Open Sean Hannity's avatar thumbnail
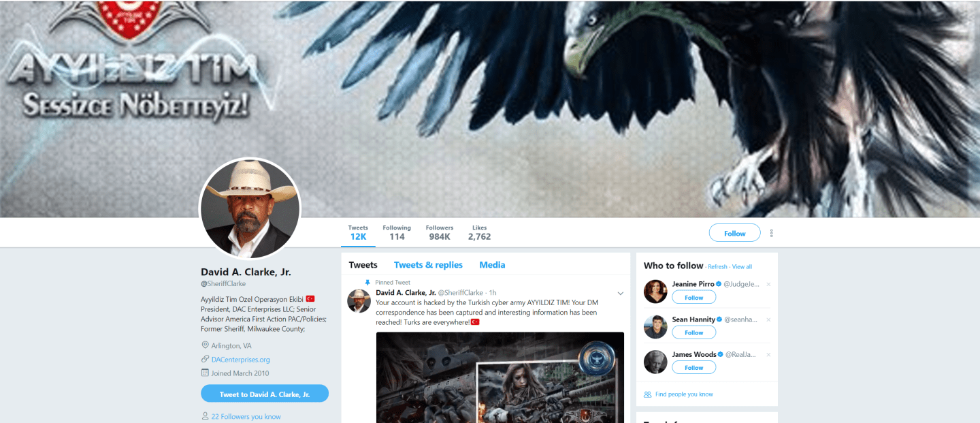The width and height of the screenshot is (980, 423). [x=655, y=327]
